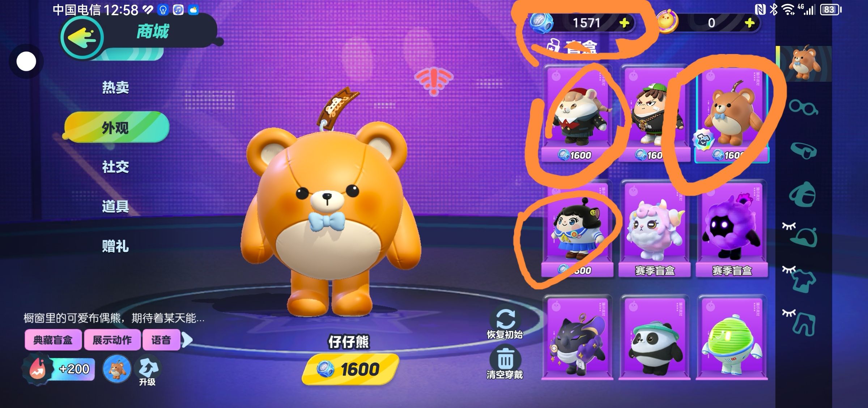Viewport: 868px width, 408px height.
Task: Select the glasses category icon
Action: click(x=803, y=107)
